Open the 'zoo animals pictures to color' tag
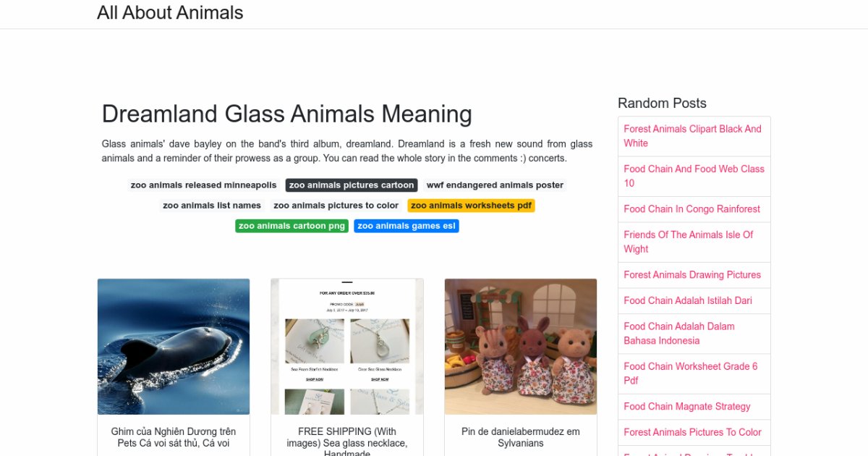The height and width of the screenshot is (456, 868). click(336, 206)
